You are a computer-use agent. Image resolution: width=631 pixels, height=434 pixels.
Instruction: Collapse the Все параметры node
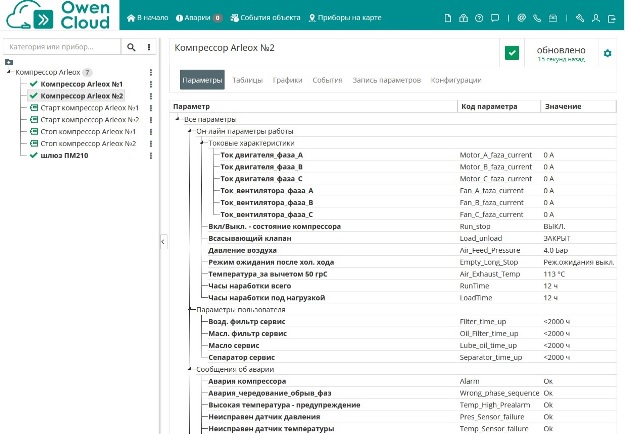coord(177,119)
